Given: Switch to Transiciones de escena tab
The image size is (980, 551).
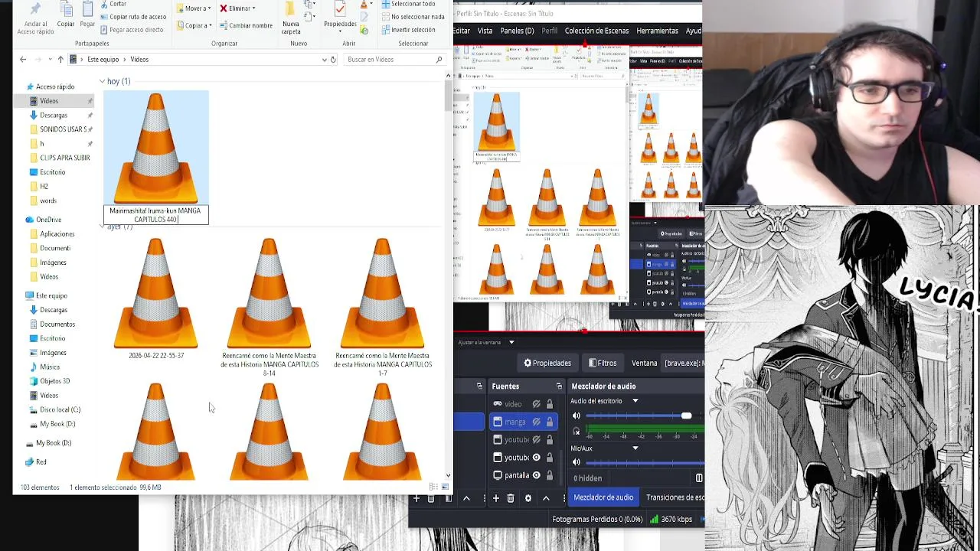Looking at the screenshot, I should pyautogui.click(x=675, y=497).
